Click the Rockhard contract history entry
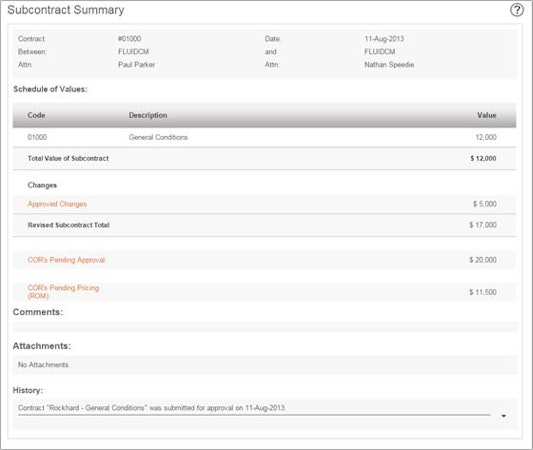This screenshot has height=450, width=533. click(x=152, y=408)
